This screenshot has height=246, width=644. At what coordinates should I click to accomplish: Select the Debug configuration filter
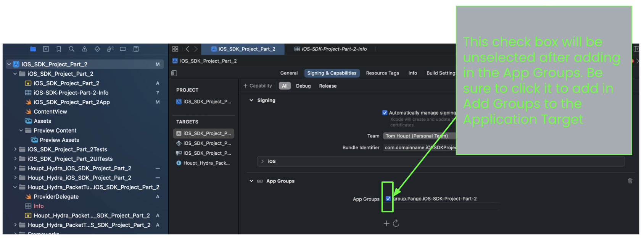pyautogui.click(x=303, y=86)
